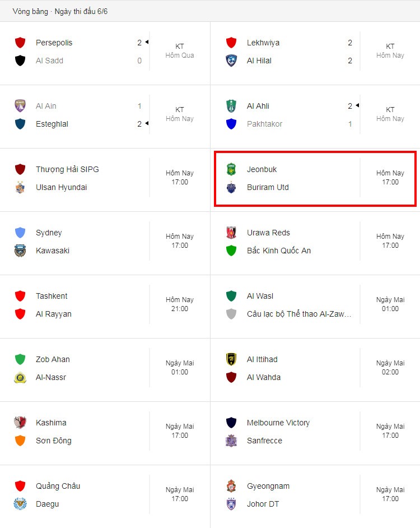Click the Al-Nassr yellow circular logo
Viewport: 420px width, 528px height.
(x=20, y=377)
